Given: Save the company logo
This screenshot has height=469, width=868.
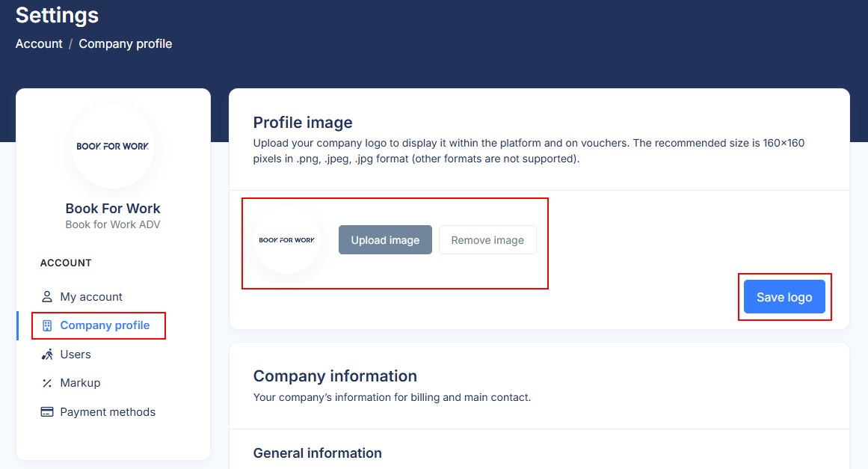Looking at the screenshot, I should (x=784, y=297).
